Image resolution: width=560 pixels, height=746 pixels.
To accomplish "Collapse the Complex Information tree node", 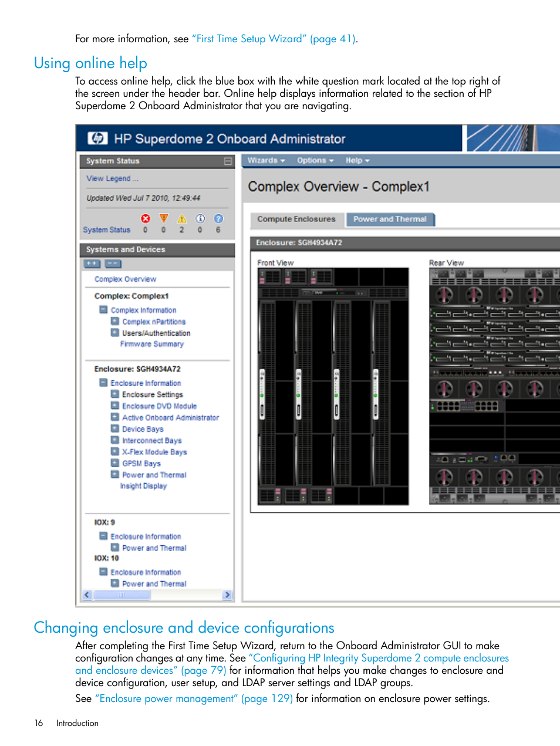I will [x=103, y=310].
